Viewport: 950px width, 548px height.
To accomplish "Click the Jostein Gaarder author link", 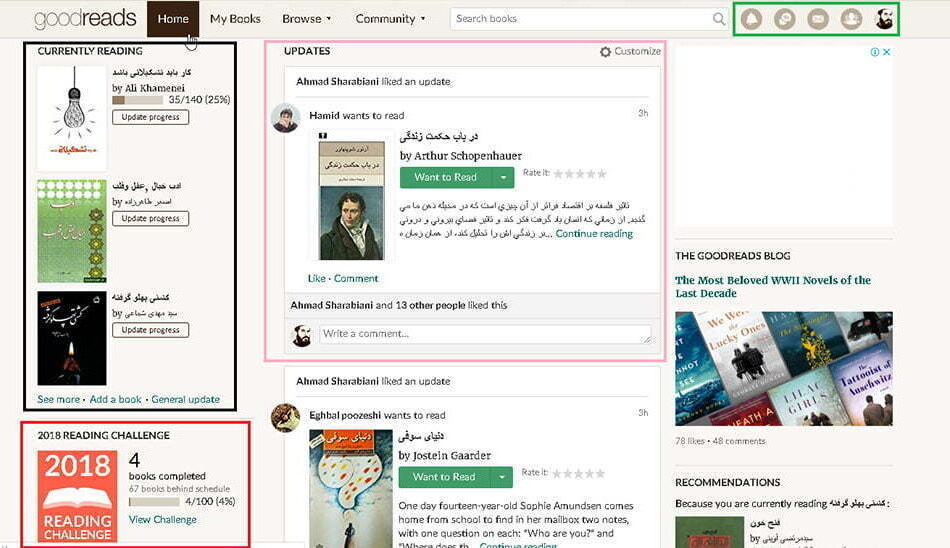I will (451, 455).
